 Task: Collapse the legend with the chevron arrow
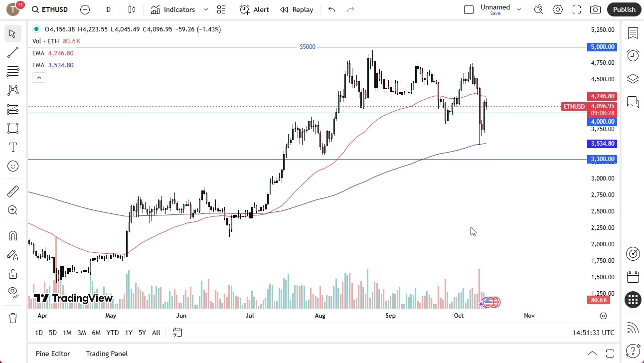(39, 77)
